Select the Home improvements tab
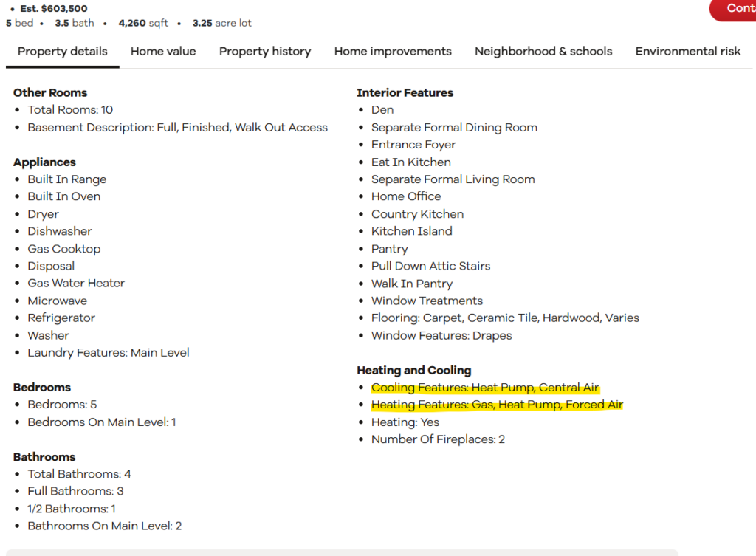The image size is (756, 556). coord(393,51)
